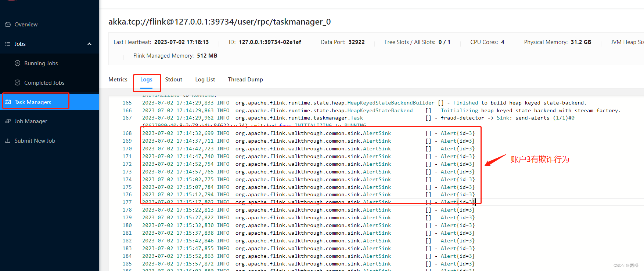The height and width of the screenshot is (271, 644).
Task: Open the Thread Dump tab
Action: click(245, 80)
